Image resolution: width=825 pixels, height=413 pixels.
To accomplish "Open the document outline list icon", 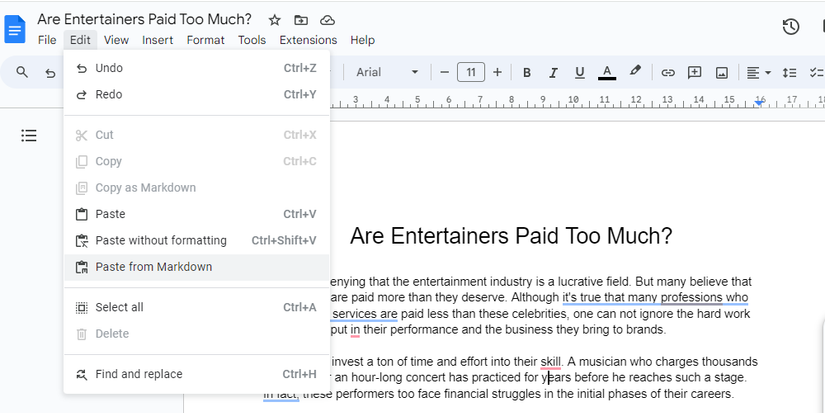I will pos(29,135).
